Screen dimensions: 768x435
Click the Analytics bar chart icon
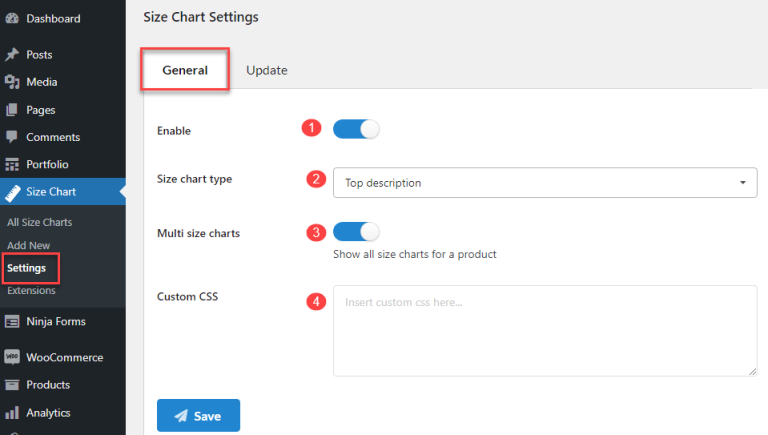tap(12, 412)
